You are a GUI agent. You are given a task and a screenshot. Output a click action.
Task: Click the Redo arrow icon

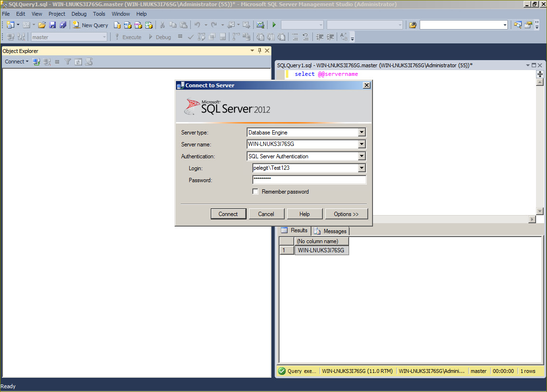click(214, 25)
